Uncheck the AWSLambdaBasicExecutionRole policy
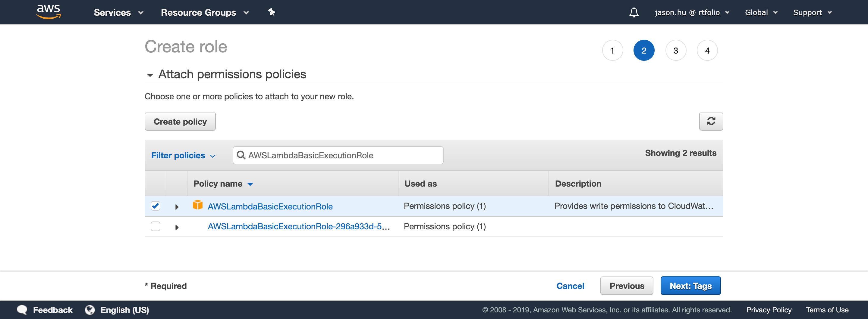Viewport: 868px width, 319px height. (155, 206)
